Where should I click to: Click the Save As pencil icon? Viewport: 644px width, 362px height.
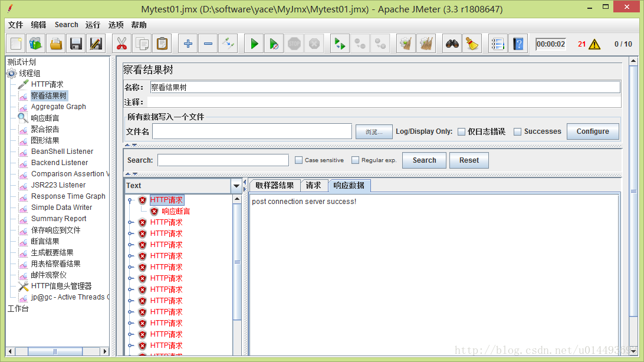click(x=96, y=44)
